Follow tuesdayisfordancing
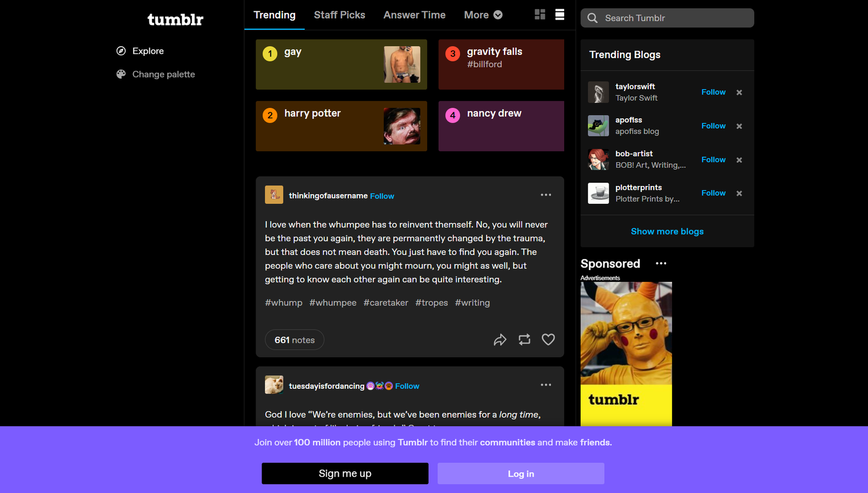The width and height of the screenshot is (868, 493). tap(407, 386)
